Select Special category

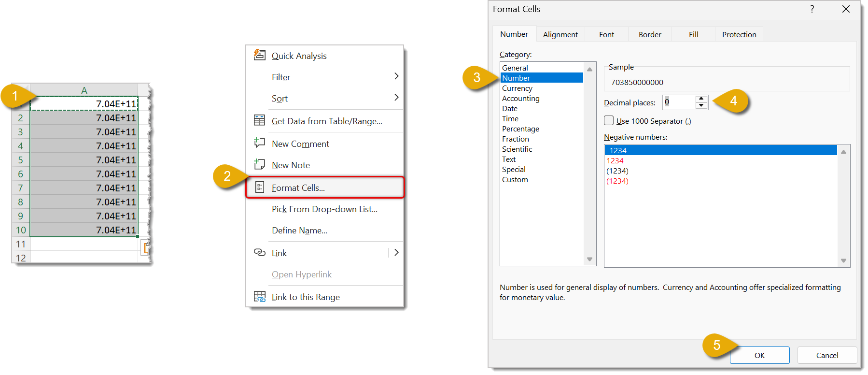[x=542, y=169]
